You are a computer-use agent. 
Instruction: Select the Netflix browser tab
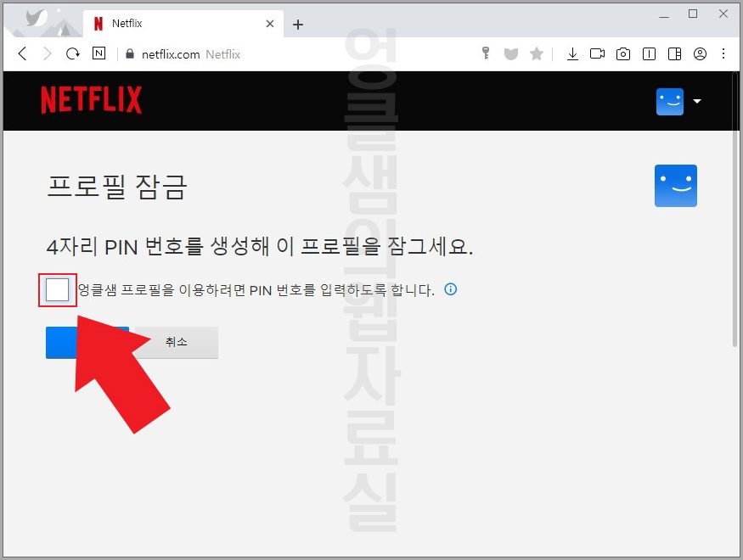[183, 24]
